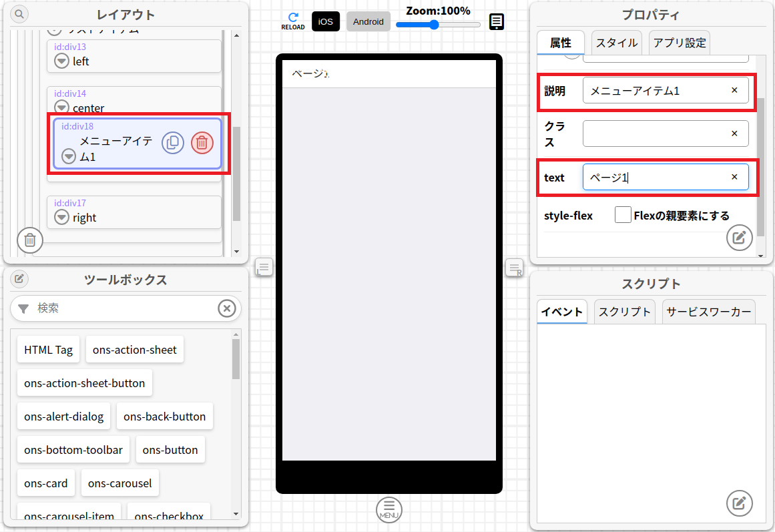The width and height of the screenshot is (775, 532).
Task: Enable the Flexの親要素にする checkbox
Action: (x=623, y=215)
